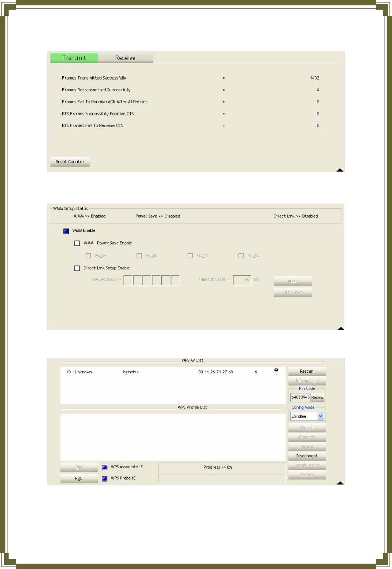Click the Apply button in WMM panel
392x569 pixels.
[x=293, y=281]
